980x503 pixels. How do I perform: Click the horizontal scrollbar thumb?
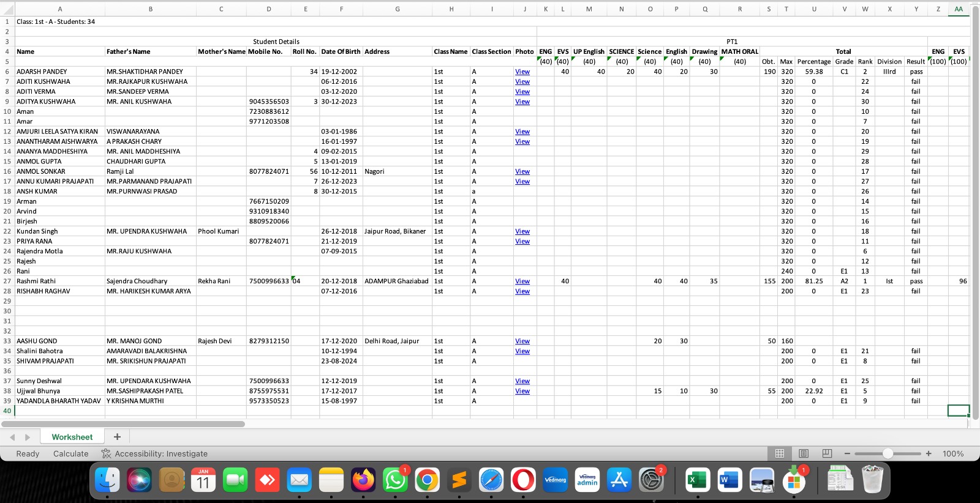coord(123,423)
